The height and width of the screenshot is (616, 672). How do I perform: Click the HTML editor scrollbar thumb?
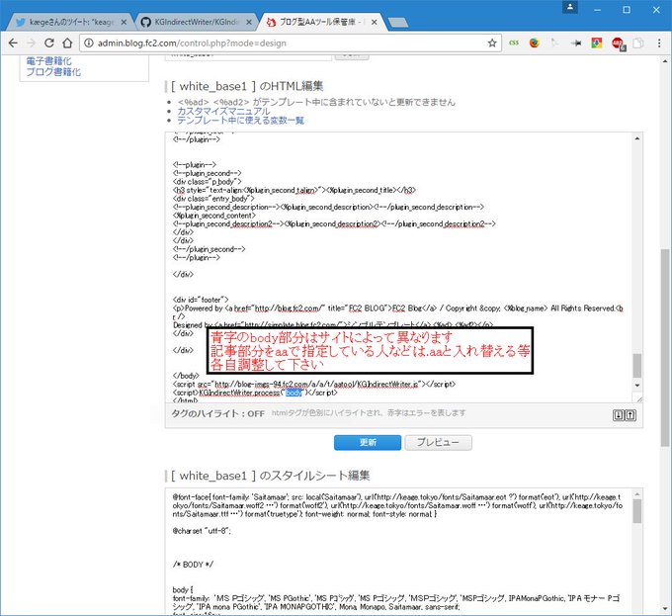click(x=637, y=365)
